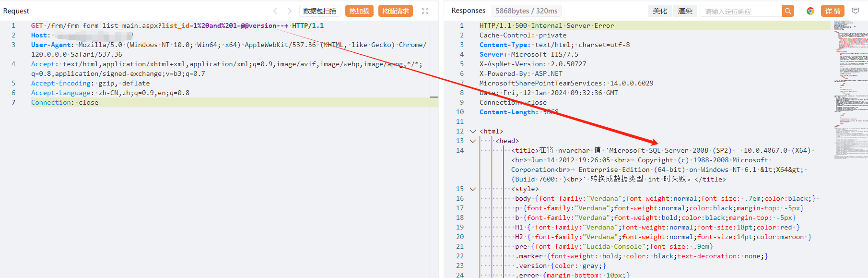Click the <style> tag on line 15
The width and height of the screenshot is (868, 278).
525,189
